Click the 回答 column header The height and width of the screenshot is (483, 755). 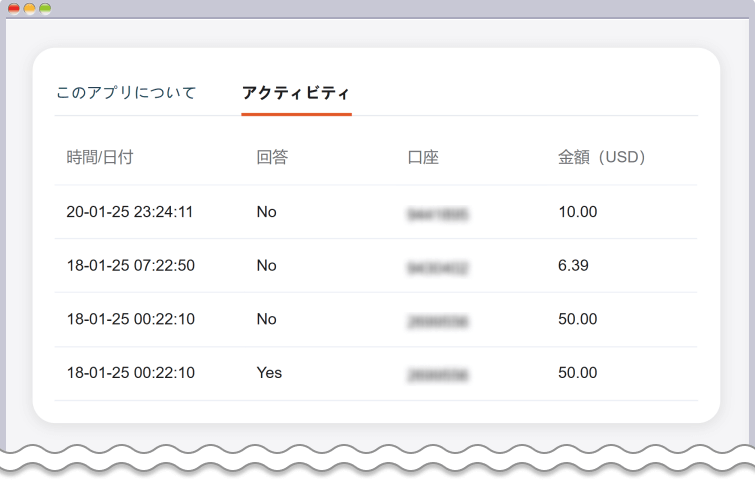click(x=272, y=157)
